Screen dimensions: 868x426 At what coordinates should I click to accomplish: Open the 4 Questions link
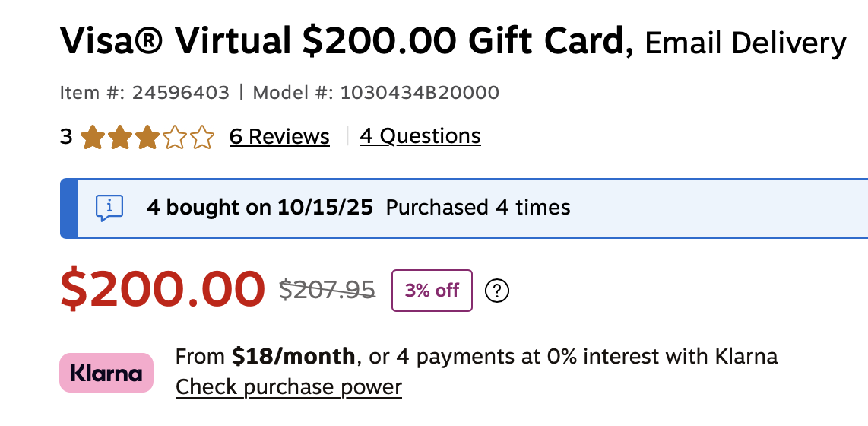420,136
